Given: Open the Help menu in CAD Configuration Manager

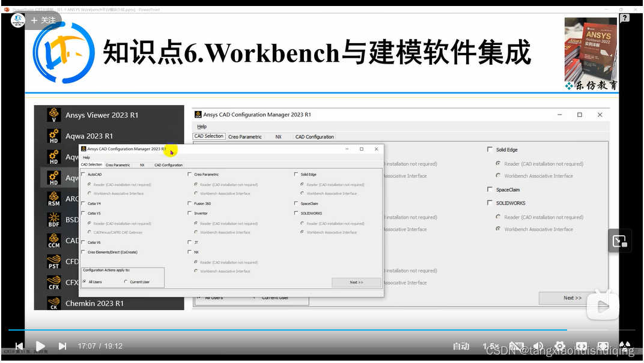Looking at the screenshot, I should pos(86,157).
